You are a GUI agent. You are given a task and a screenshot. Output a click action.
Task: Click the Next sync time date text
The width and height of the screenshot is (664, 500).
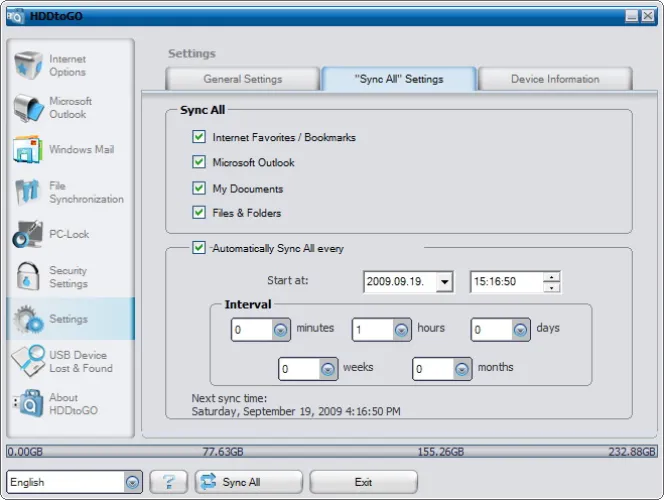[x=296, y=412]
